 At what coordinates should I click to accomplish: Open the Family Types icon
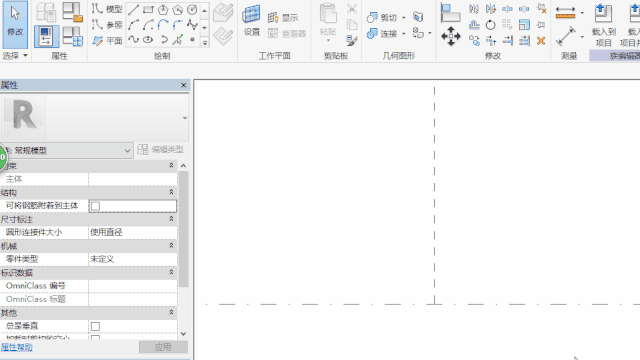pyautogui.click(x=73, y=36)
